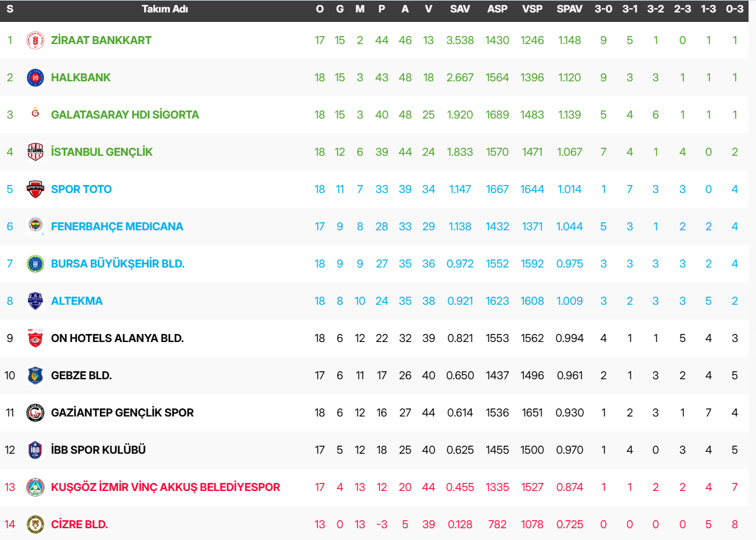Open ON HOTELS ALANYA BLD. link
Screen dimensions: 756x540
tap(117, 338)
